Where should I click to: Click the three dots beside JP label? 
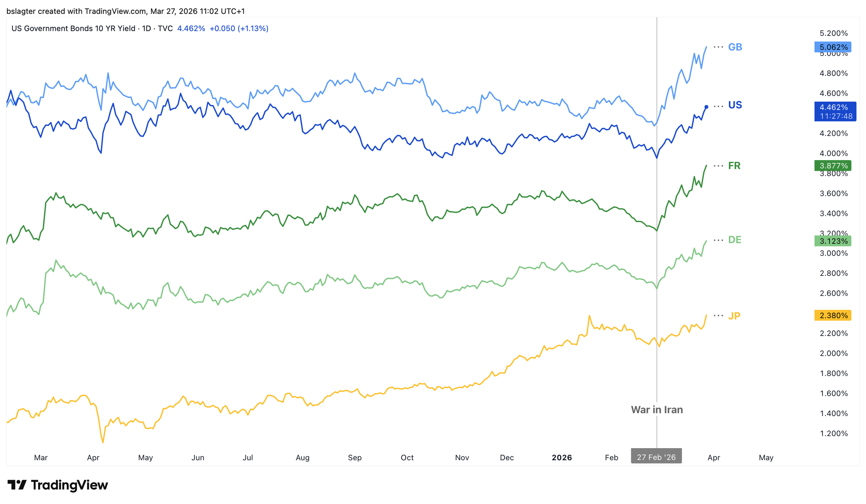[718, 316]
